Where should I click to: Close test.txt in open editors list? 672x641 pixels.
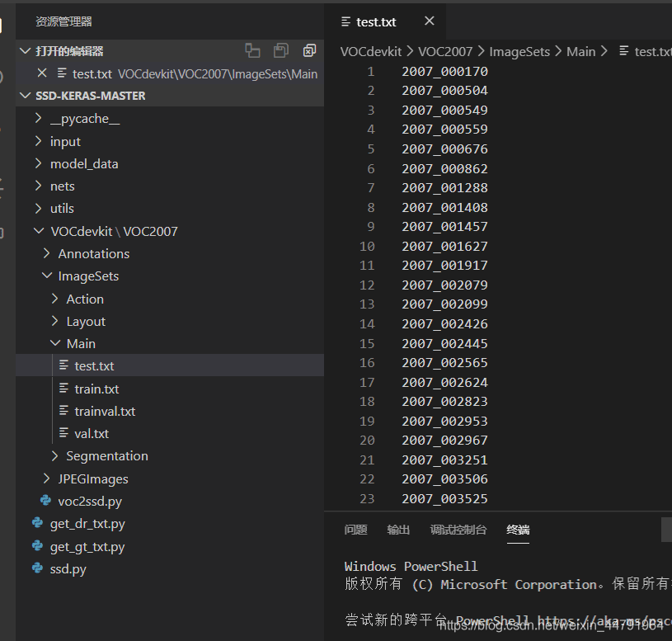point(42,73)
